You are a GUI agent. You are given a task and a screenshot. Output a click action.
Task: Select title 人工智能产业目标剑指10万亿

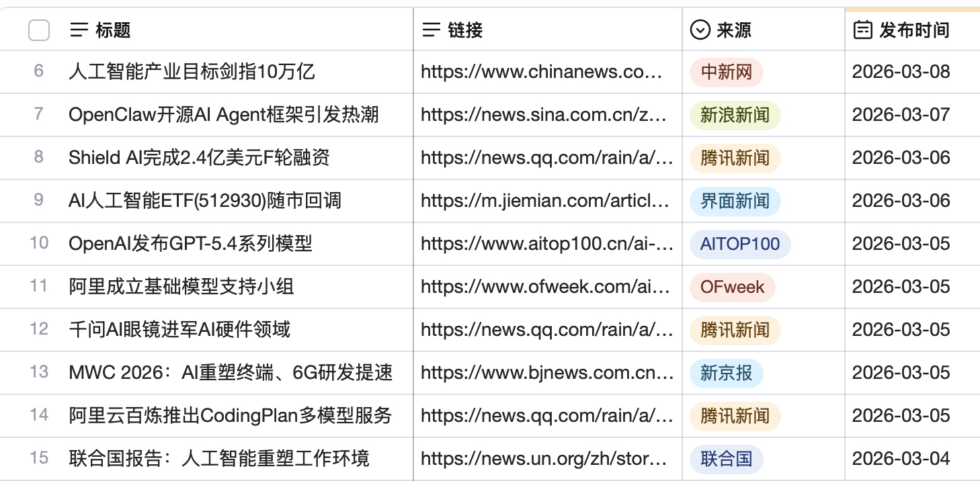coord(192,71)
